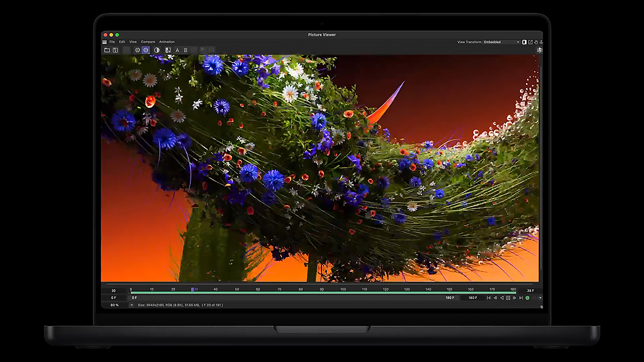Open the Compare menu
The width and height of the screenshot is (644, 362).
[148, 42]
